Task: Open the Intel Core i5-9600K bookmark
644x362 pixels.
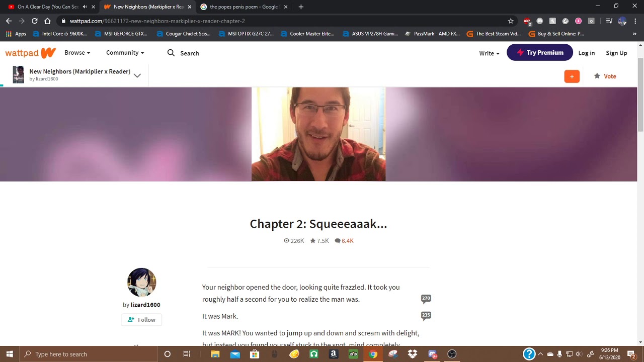Action: coord(60,34)
